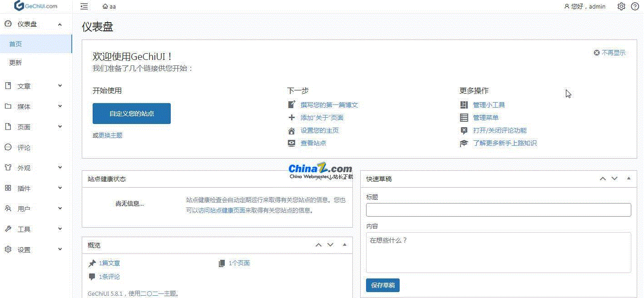The image size is (644, 298).
Task: Expand the 文章 sidebar submenu
Action: [x=60, y=86]
